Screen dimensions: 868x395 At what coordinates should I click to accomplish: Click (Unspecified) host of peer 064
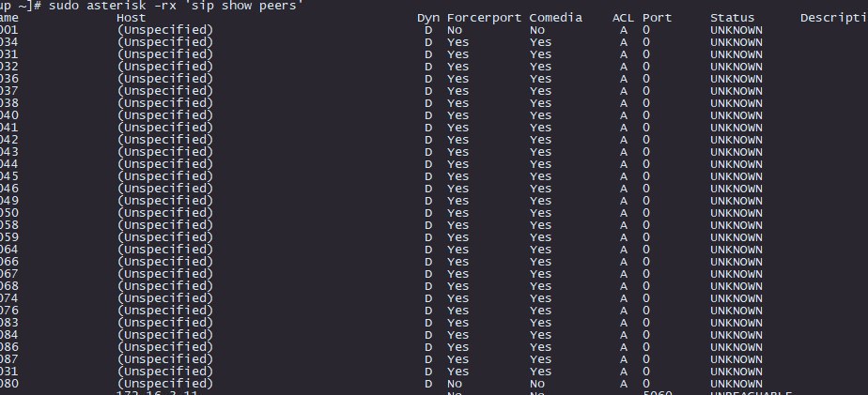[165, 250]
